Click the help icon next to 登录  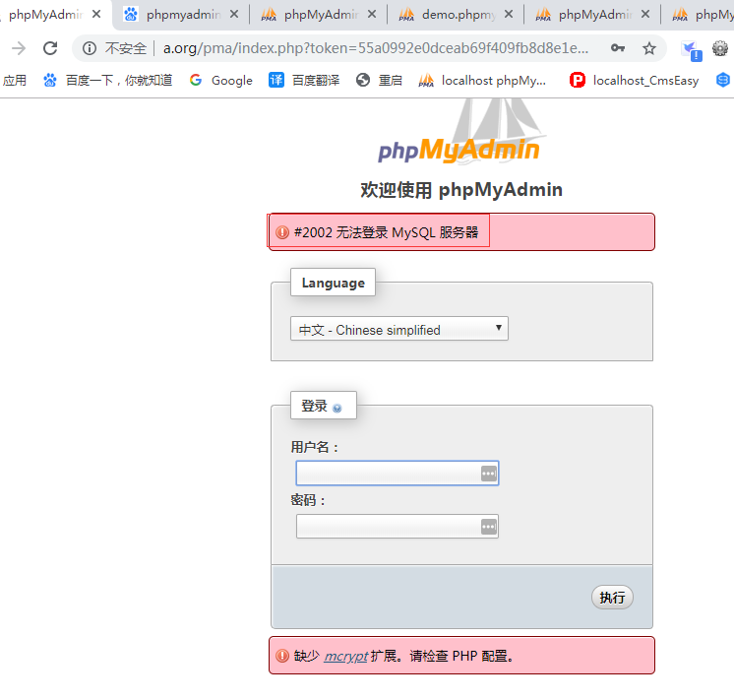click(x=337, y=409)
